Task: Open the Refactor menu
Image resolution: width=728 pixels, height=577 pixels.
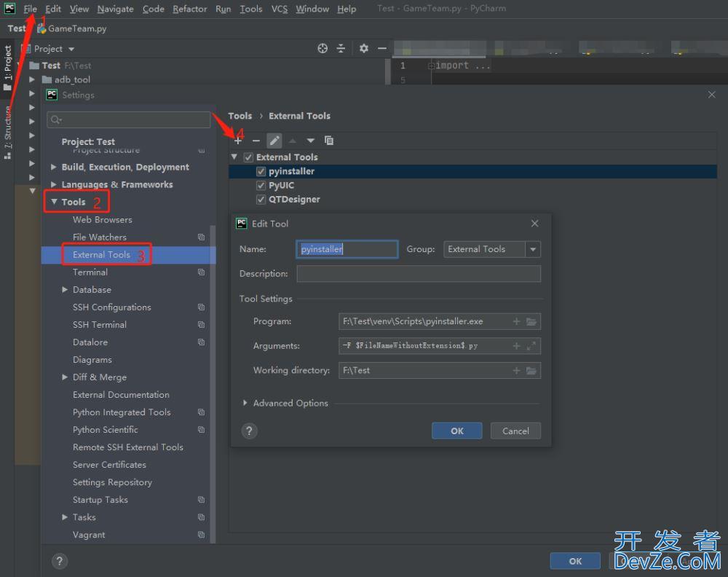Action: click(189, 9)
